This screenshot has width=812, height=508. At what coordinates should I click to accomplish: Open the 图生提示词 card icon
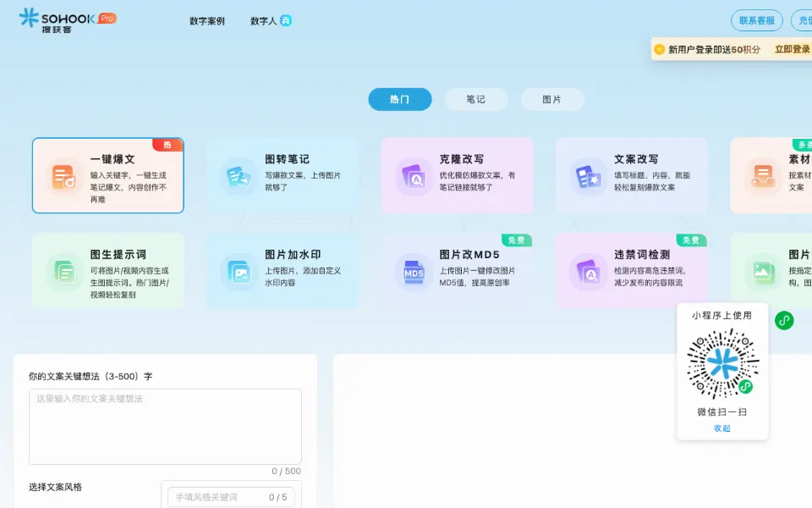point(64,272)
